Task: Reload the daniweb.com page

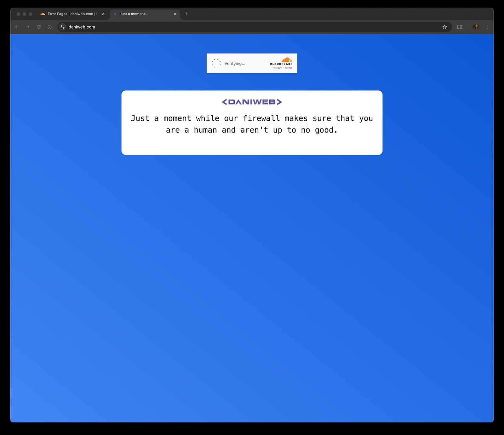Action: (x=39, y=27)
